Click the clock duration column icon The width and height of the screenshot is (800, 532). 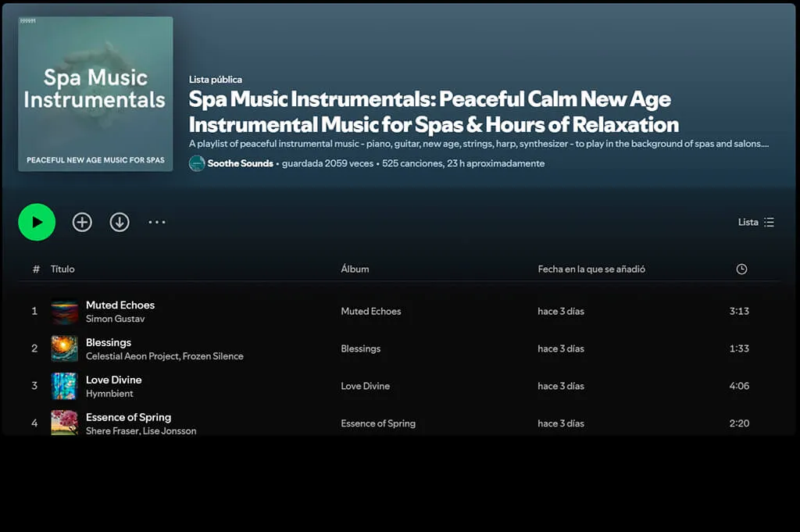click(x=741, y=269)
